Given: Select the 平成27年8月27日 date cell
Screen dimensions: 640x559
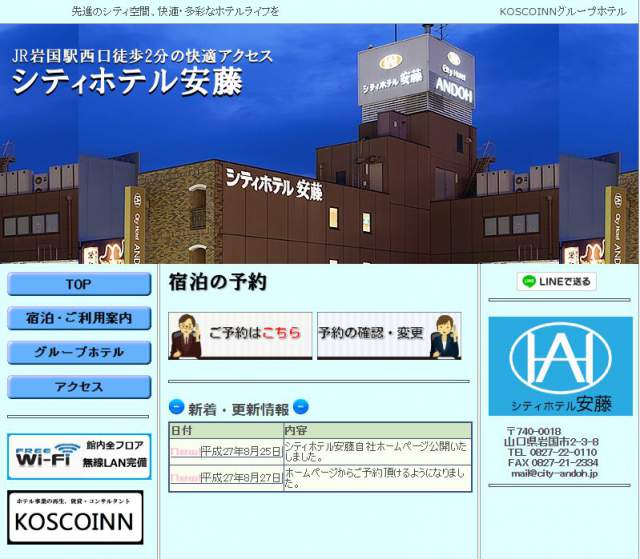Looking at the screenshot, I should (227, 478).
